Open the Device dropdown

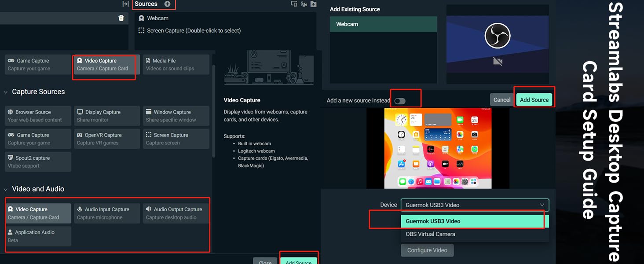(475, 205)
